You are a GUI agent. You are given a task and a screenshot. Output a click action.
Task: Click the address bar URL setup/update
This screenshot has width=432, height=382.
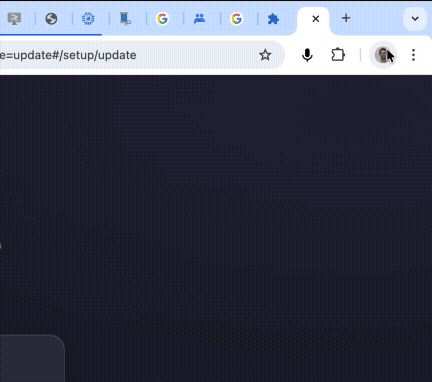coord(68,55)
